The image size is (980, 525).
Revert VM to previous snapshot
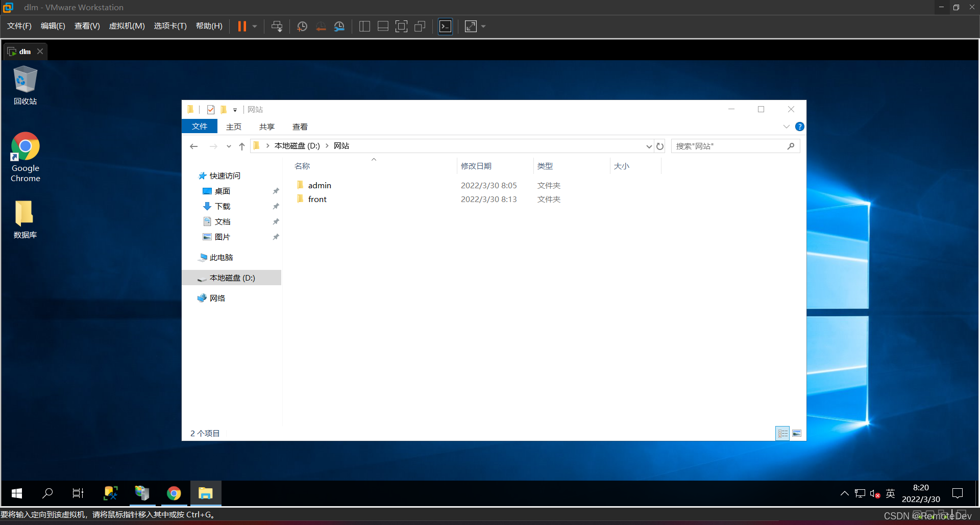[321, 27]
